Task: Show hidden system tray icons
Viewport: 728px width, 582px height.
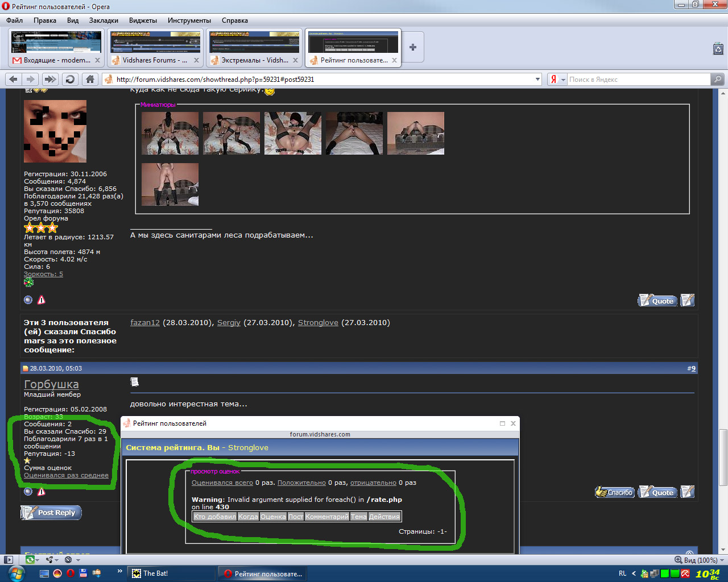Action: pos(634,573)
